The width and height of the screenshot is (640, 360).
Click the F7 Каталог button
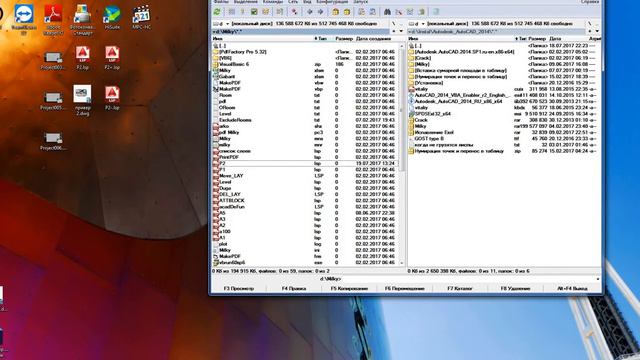coord(460,289)
